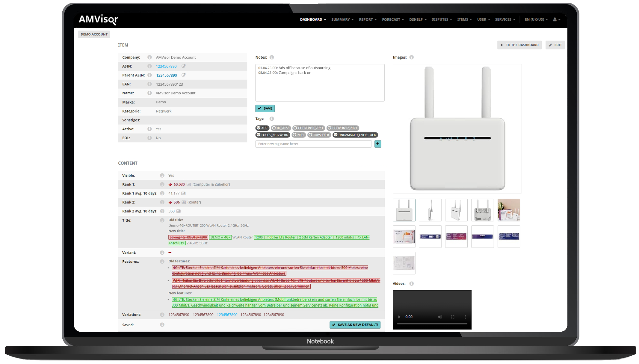Click the info icon next to Notes
This screenshot has height=364, width=639.
(272, 57)
